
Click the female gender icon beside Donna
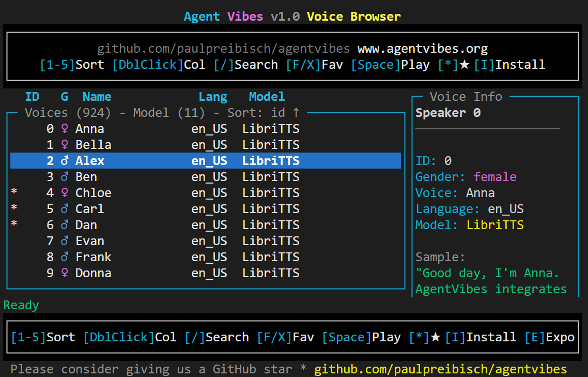click(65, 273)
